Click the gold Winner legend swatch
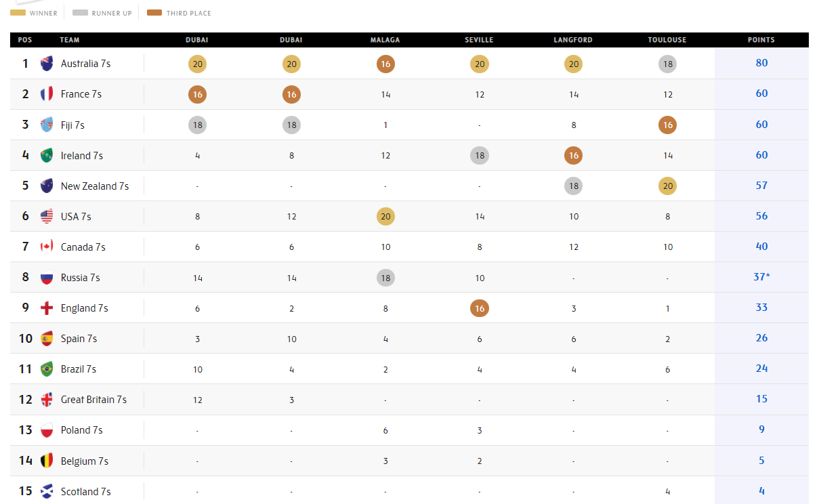The height and width of the screenshot is (504, 819). [x=18, y=13]
